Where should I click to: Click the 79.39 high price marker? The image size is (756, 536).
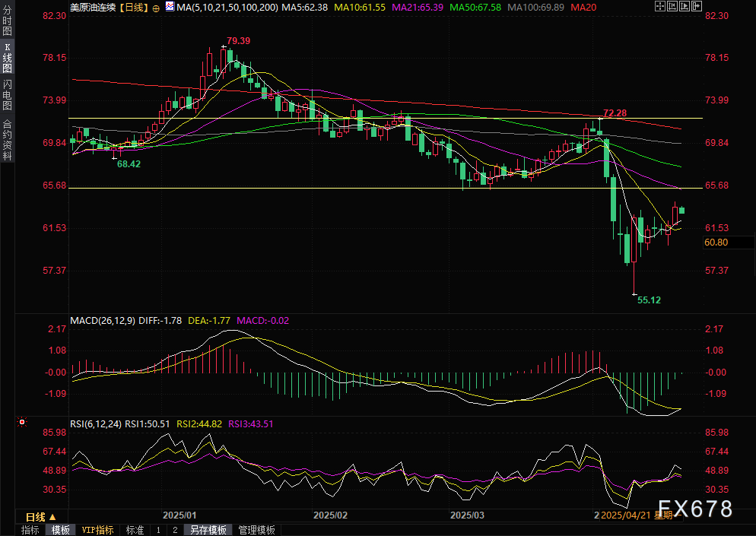click(x=238, y=40)
